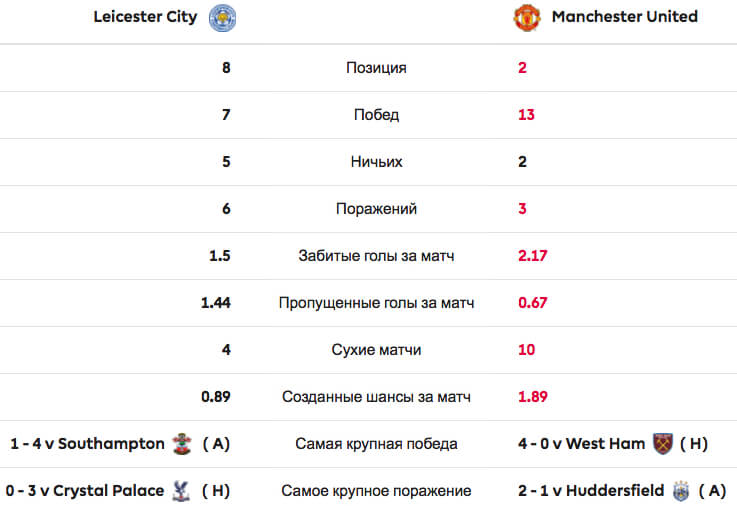
Task: Select the 4 - 0 v West Ham result
Action: click(x=581, y=444)
